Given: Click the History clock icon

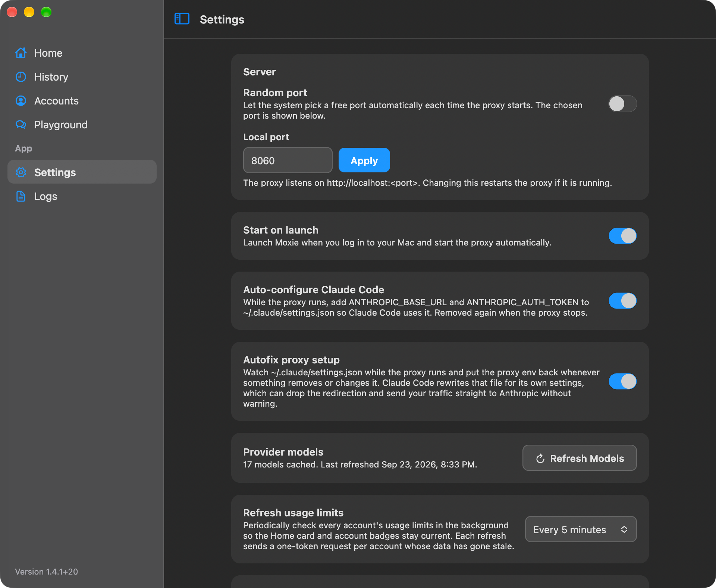Looking at the screenshot, I should click(21, 77).
